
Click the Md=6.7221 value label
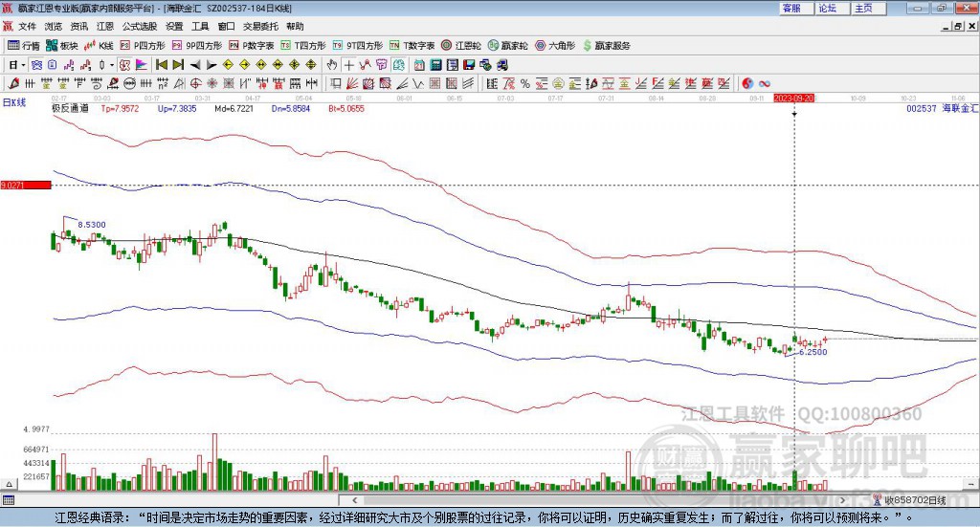234,108
